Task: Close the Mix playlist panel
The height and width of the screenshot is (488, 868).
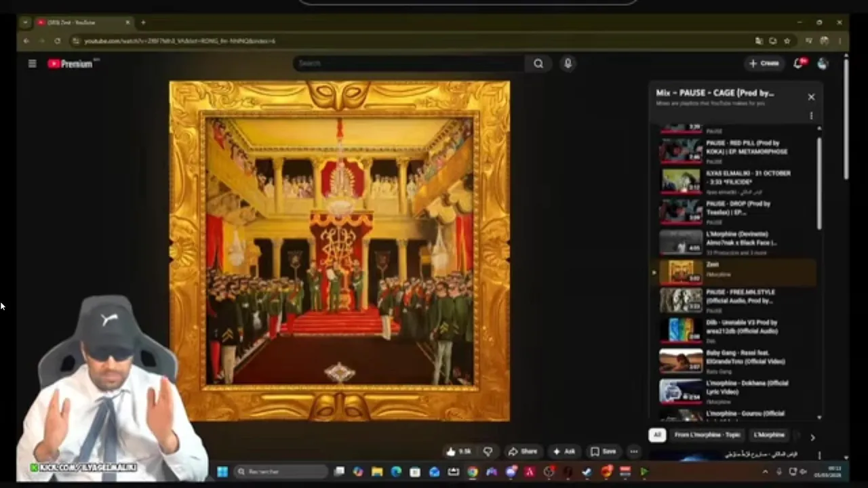Action: [x=811, y=97]
